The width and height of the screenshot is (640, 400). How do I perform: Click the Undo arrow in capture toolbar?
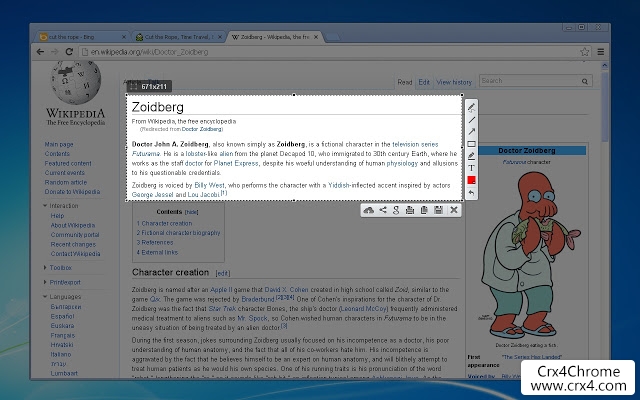(x=471, y=193)
